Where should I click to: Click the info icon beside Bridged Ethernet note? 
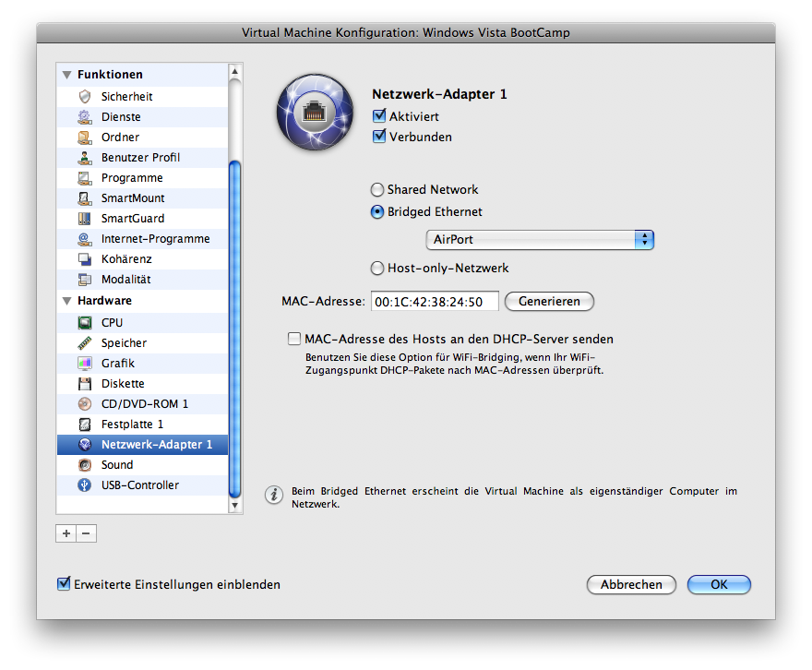click(274, 495)
